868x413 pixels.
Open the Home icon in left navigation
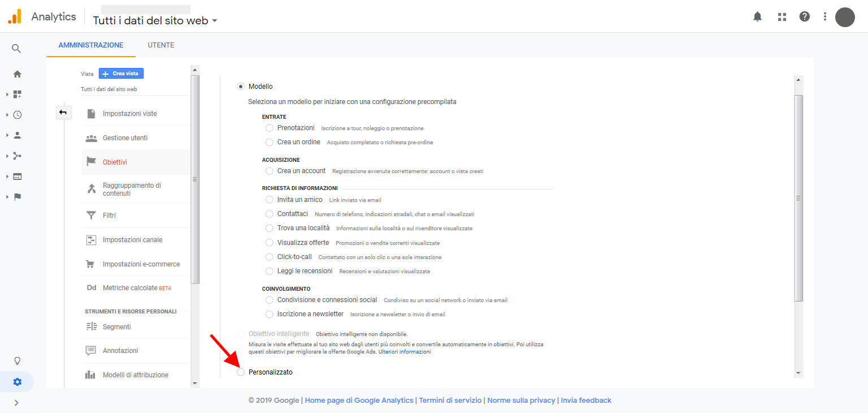[x=17, y=74]
